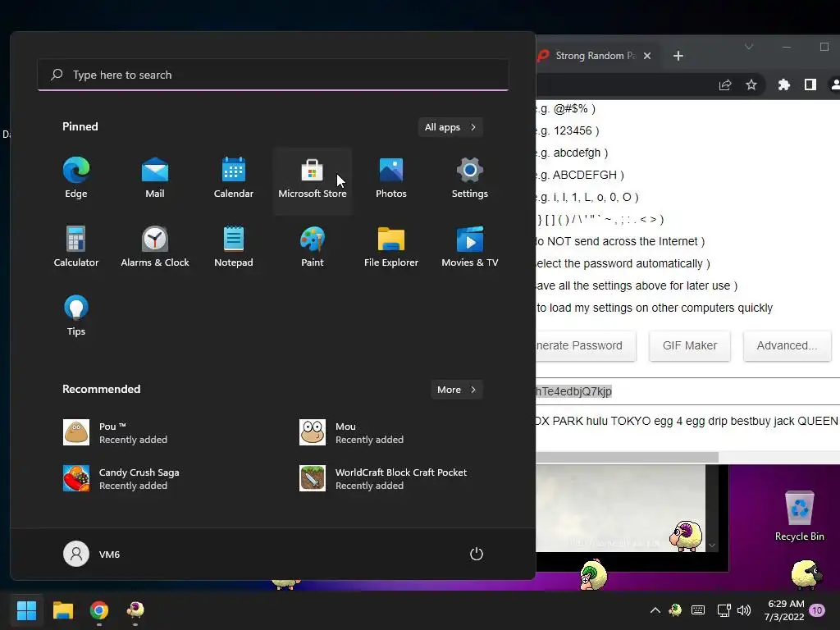Screen dimensions: 840x630
Task: Open the clock showing 6:29 AM
Action: [x=784, y=610]
